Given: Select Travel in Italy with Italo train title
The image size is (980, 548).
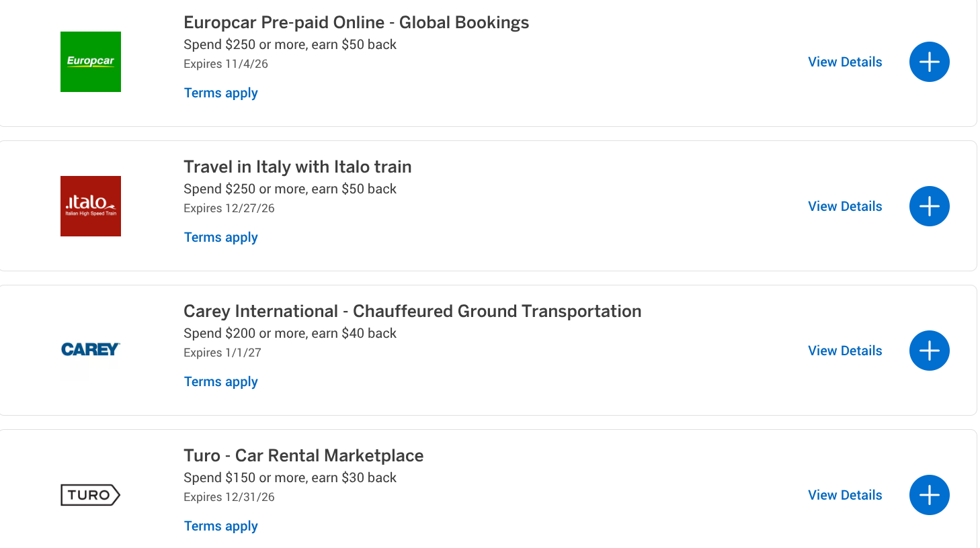Looking at the screenshot, I should point(298,167).
